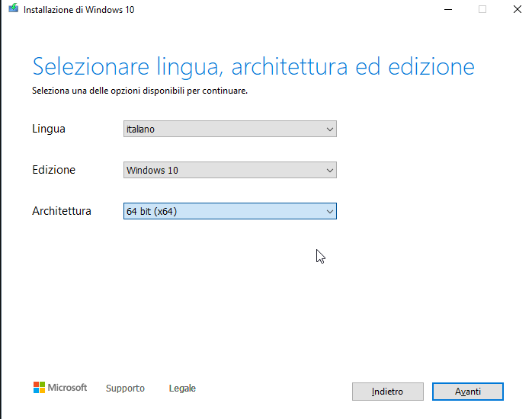This screenshot has height=419, width=532.
Task: Click the Architettura field label
Action: coord(61,211)
